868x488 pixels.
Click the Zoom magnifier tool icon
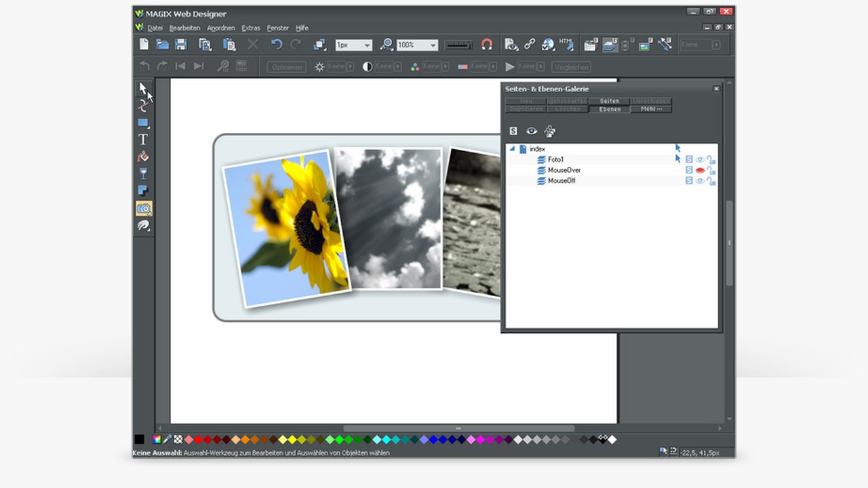pyautogui.click(x=387, y=44)
